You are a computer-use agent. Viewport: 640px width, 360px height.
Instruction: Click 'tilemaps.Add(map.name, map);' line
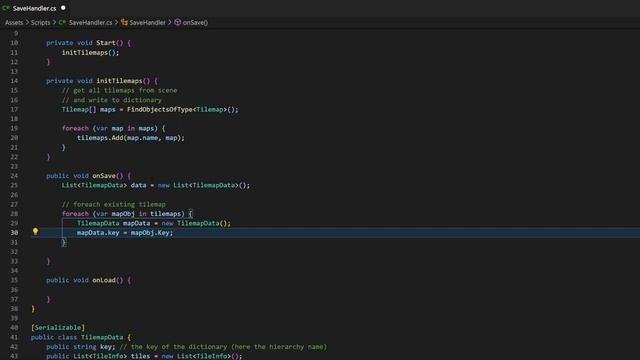[x=131, y=138]
